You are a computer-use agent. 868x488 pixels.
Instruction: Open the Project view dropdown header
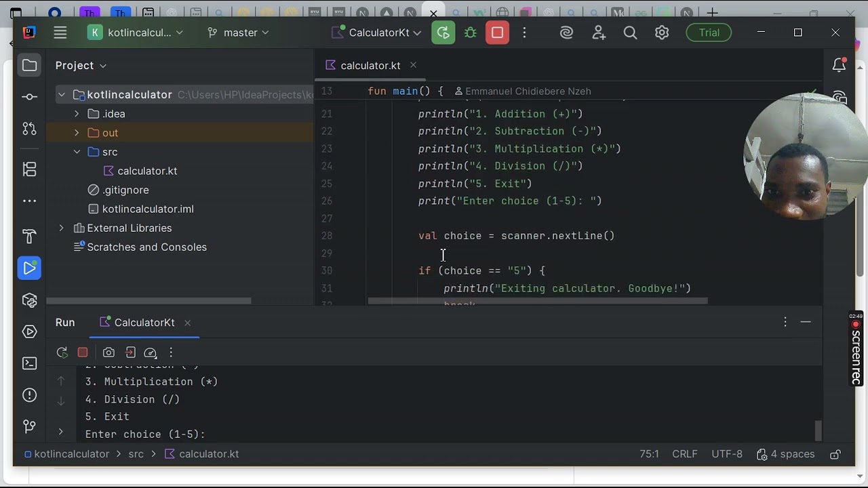click(81, 65)
